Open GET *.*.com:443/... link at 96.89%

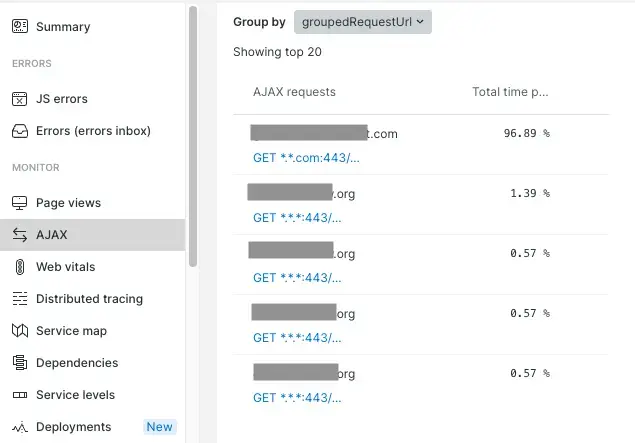(x=306, y=157)
